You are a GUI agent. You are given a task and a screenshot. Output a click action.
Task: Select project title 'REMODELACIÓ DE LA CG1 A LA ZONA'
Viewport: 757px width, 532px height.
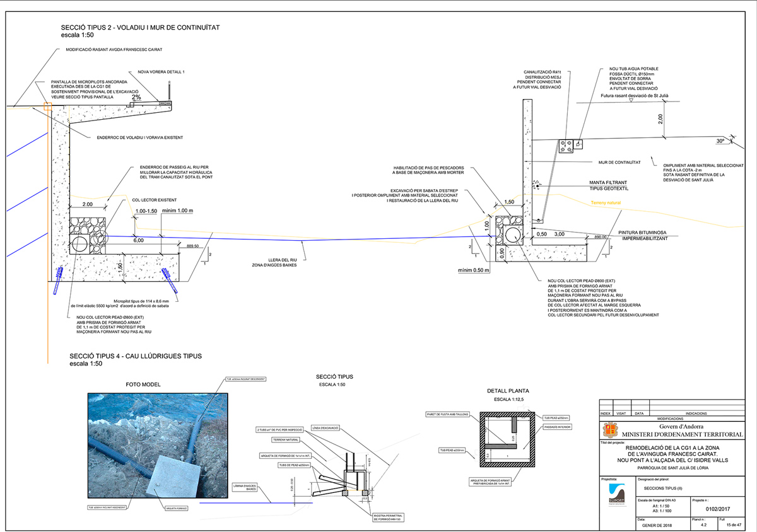[672, 448]
